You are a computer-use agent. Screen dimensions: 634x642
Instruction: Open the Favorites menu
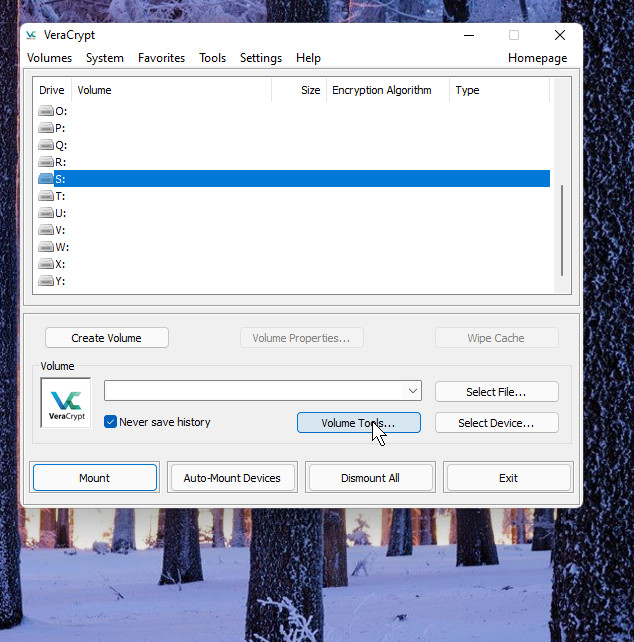pyautogui.click(x=161, y=58)
